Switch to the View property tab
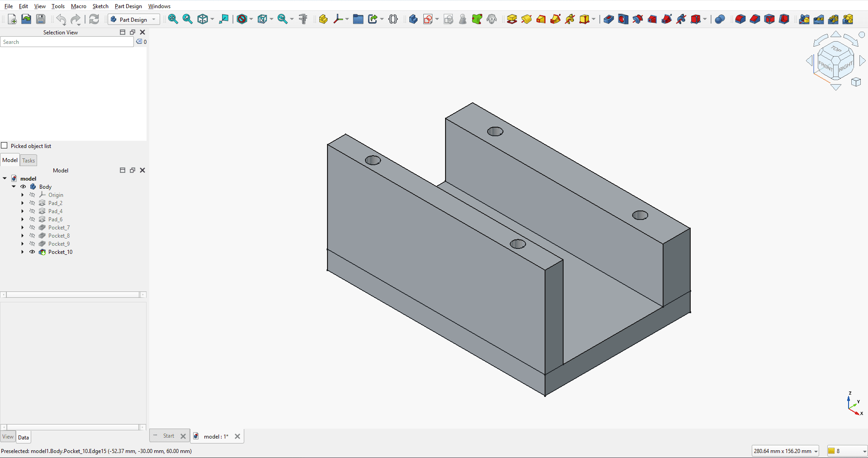 pyautogui.click(x=8, y=437)
